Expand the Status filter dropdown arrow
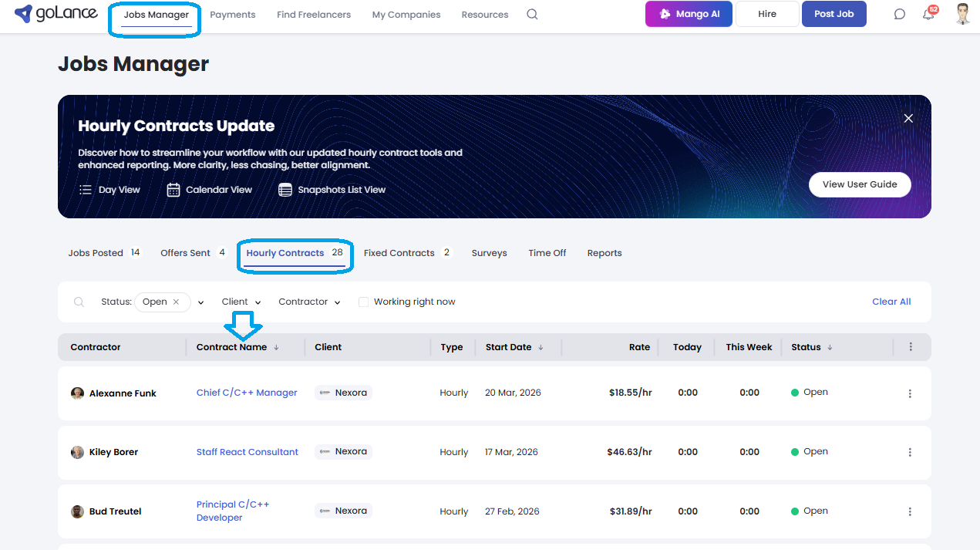980x550 pixels. pos(200,302)
